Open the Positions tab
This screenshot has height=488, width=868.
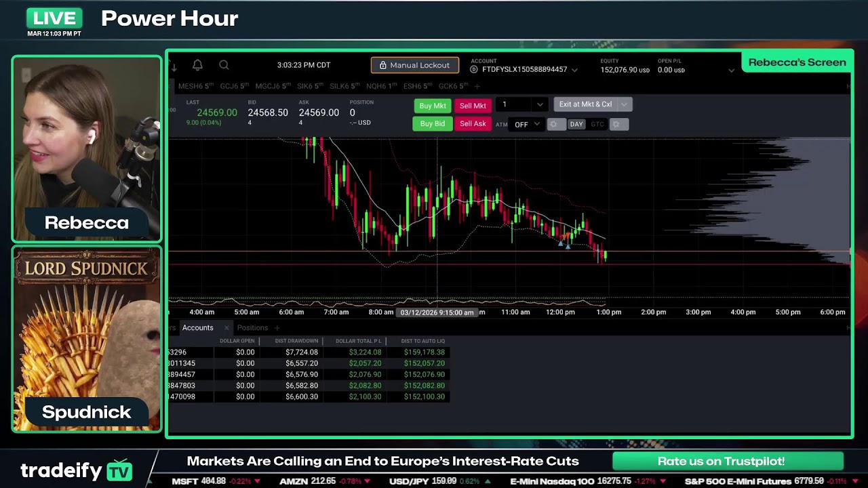[252, 328]
